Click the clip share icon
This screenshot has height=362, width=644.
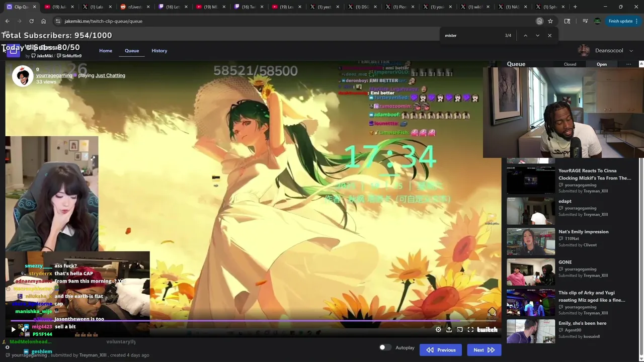pos(449,330)
